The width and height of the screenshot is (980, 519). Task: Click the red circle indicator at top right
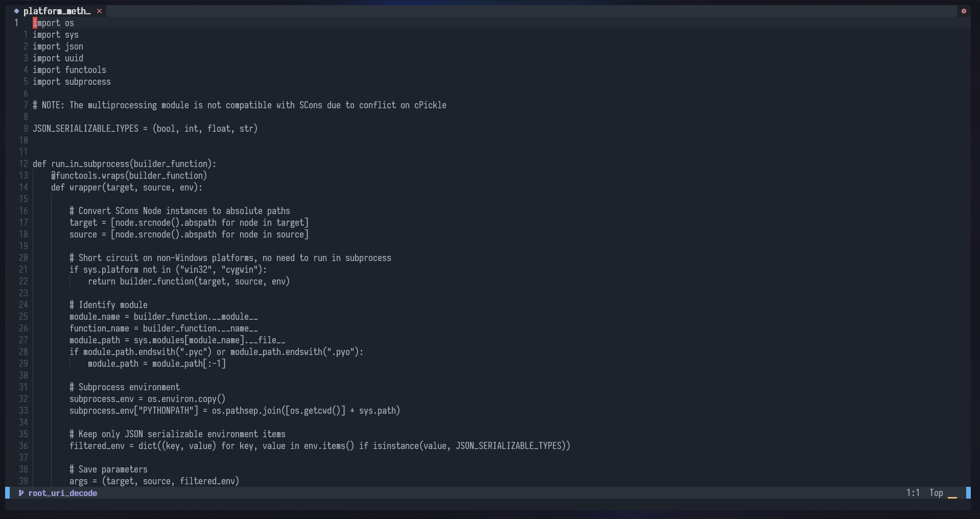click(x=964, y=11)
